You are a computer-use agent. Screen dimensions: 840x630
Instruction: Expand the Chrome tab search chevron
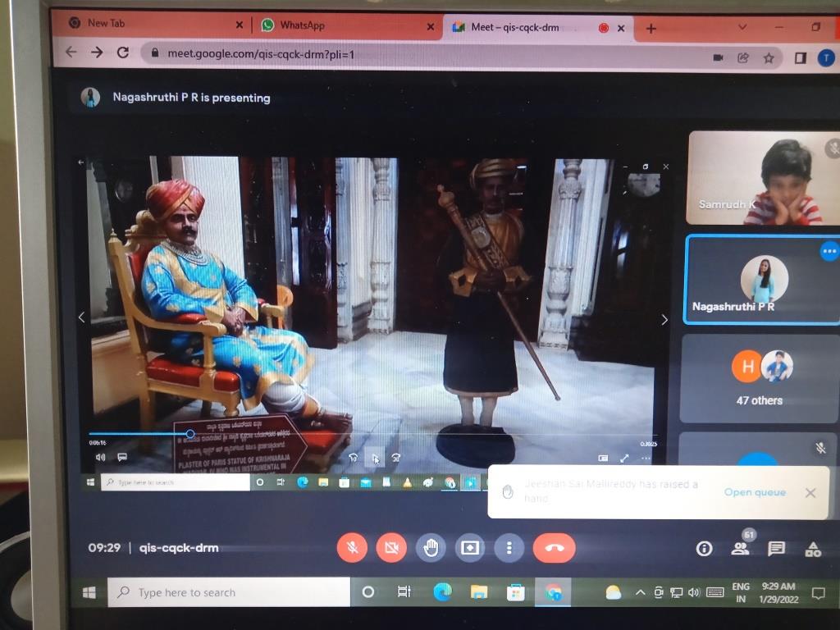point(742,27)
